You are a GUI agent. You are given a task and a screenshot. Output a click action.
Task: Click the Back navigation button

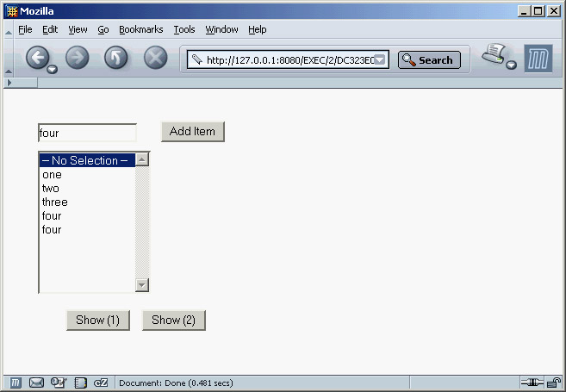37,58
